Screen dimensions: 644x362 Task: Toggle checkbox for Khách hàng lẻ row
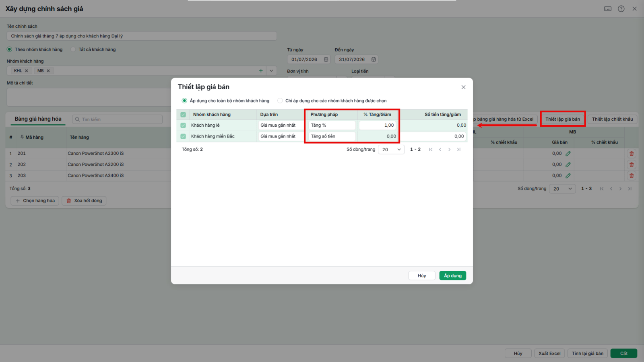click(183, 125)
